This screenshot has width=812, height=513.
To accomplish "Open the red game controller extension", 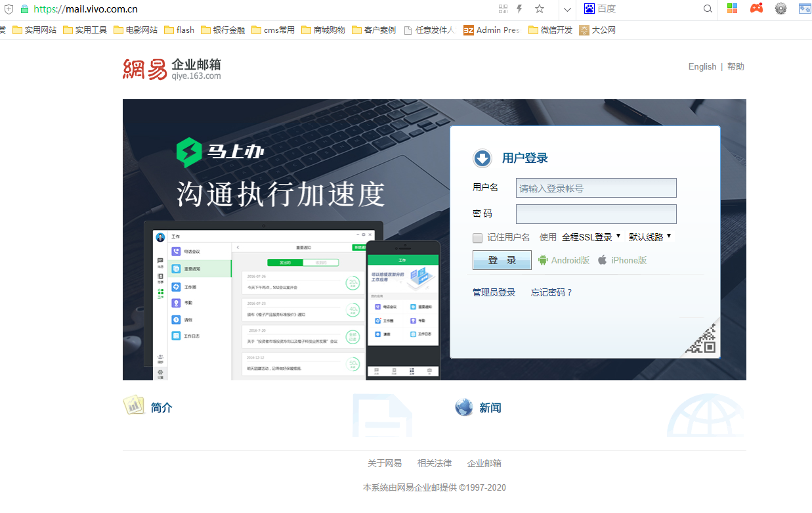I will (x=757, y=9).
